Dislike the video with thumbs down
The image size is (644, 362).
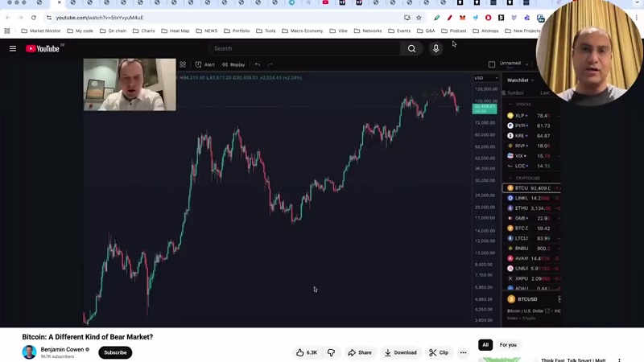(x=331, y=352)
